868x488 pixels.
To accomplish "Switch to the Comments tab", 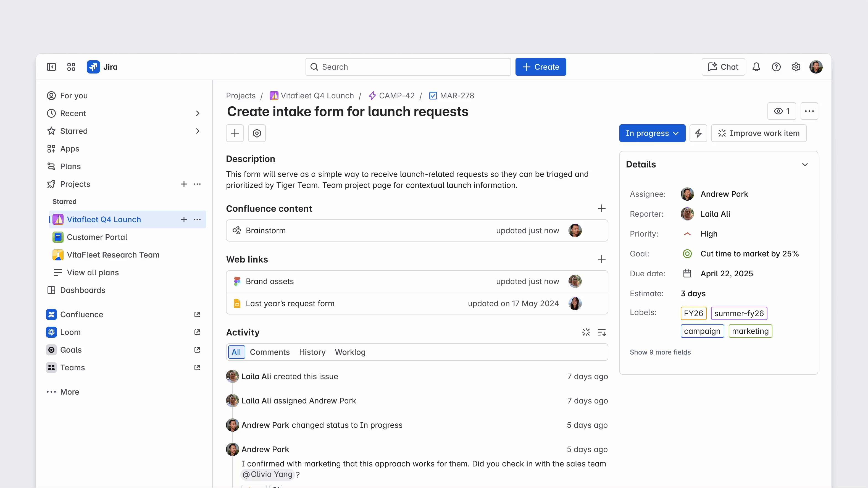I will 270,352.
